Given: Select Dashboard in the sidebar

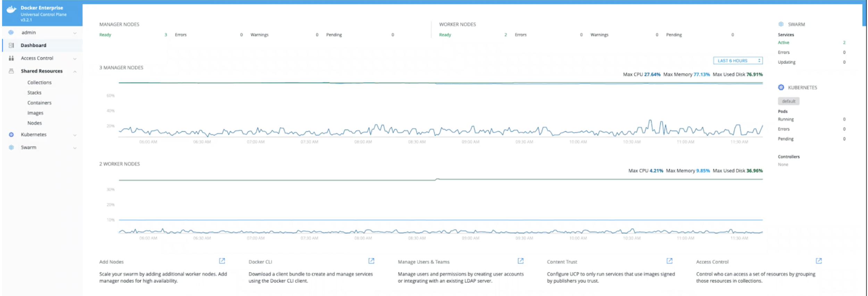Looking at the screenshot, I should click(42, 45).
